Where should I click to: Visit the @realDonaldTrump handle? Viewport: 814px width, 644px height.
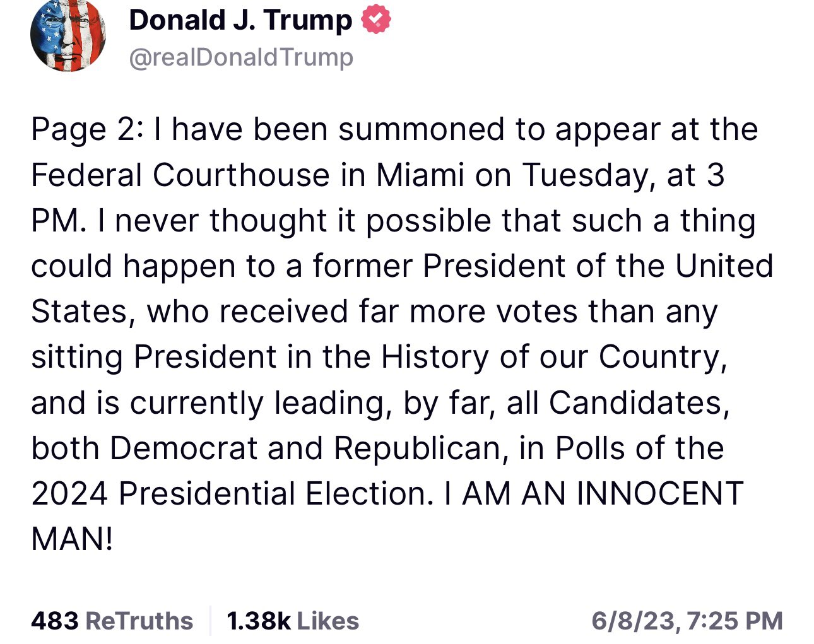pos(241,57)
